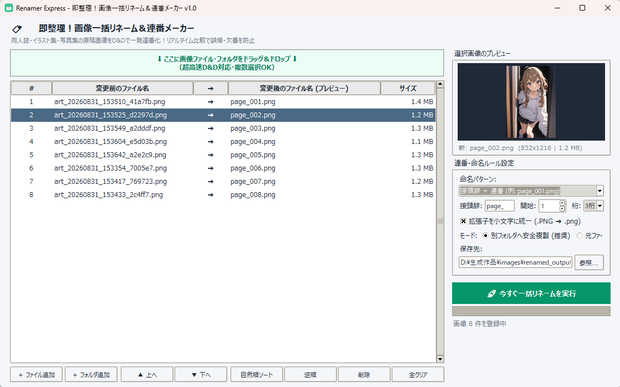Click the arrow icon in the page_005.png row
Screen dimensions: 620x387
coord(210,155)
